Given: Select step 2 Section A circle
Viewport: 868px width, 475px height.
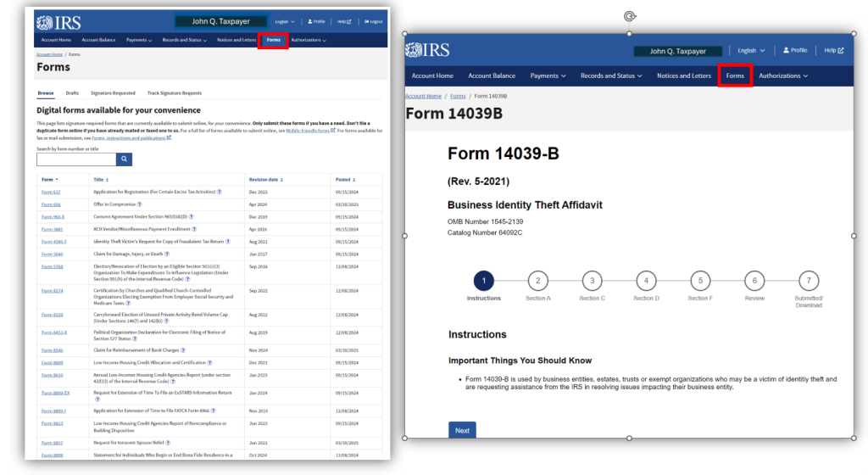Looking at the screenshot, I should pos(538,281).
